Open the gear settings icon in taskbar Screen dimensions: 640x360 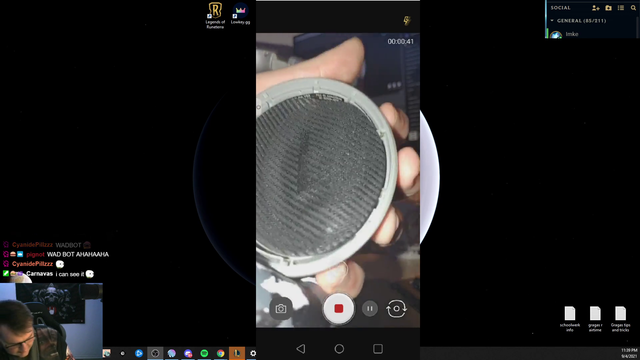(253, 353)
